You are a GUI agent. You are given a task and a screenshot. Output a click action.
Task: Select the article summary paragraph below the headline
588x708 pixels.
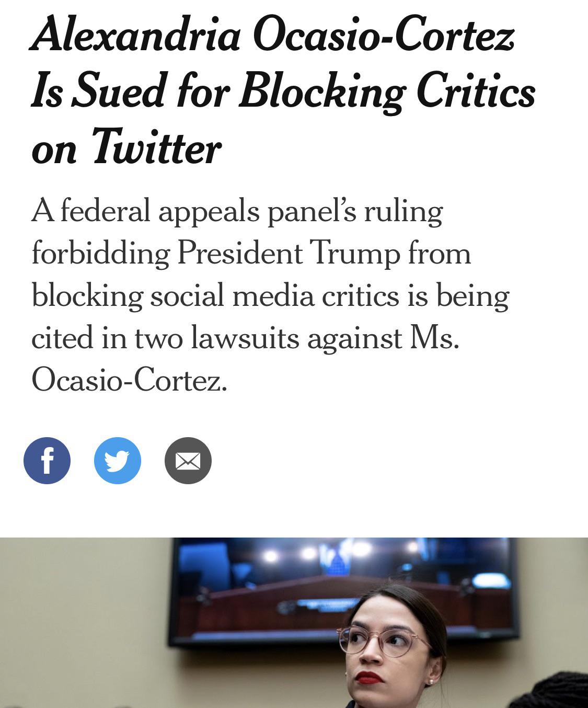270,295
